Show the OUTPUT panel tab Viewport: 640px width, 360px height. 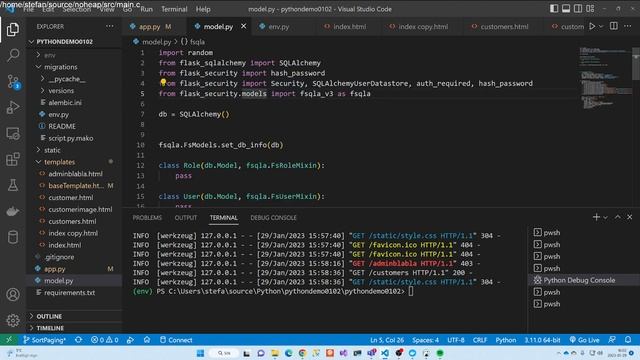pos(186,218)
